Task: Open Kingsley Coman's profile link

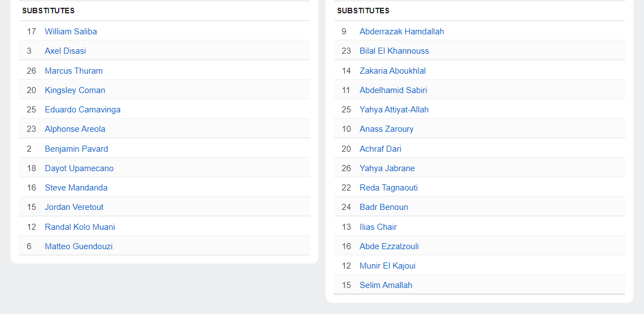Action: tap(75, 90)
